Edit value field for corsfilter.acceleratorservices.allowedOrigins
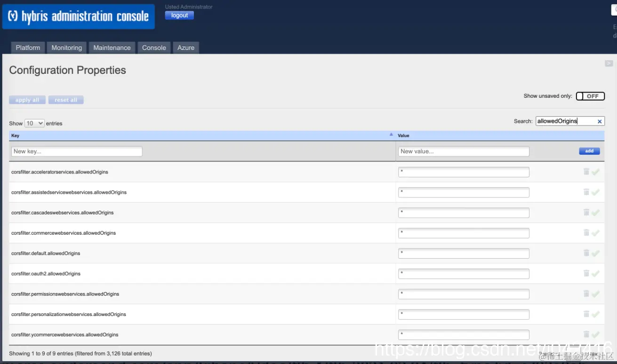This screenshot has width=617, height=364. [x=464, y=172]
